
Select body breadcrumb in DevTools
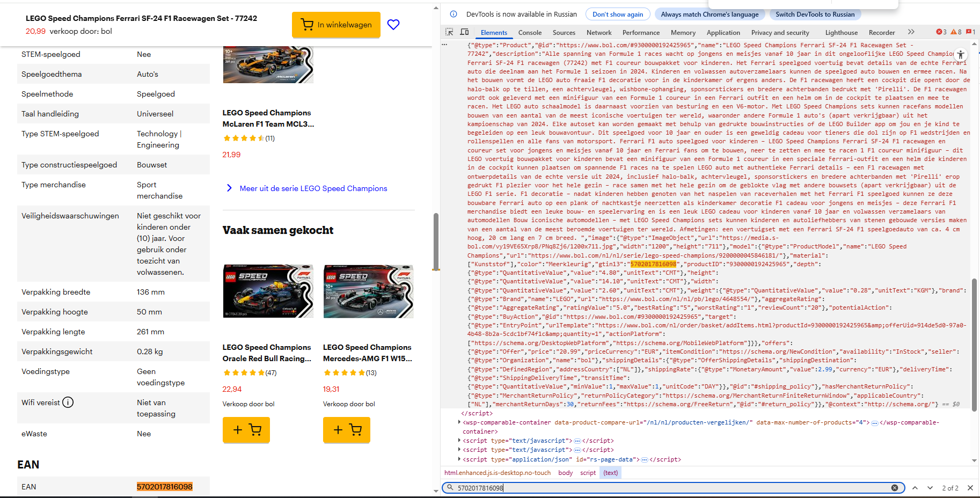point(566,473)
